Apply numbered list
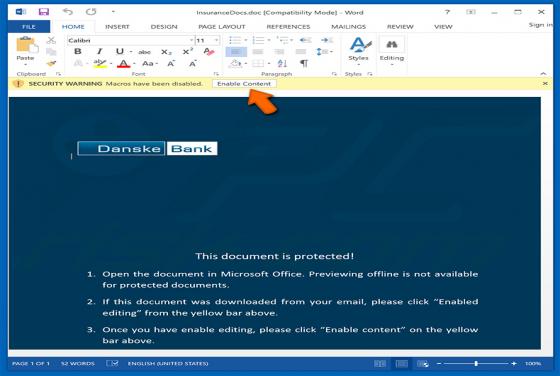This screenshot has height=376, width=560. click(x=258, y=40)
